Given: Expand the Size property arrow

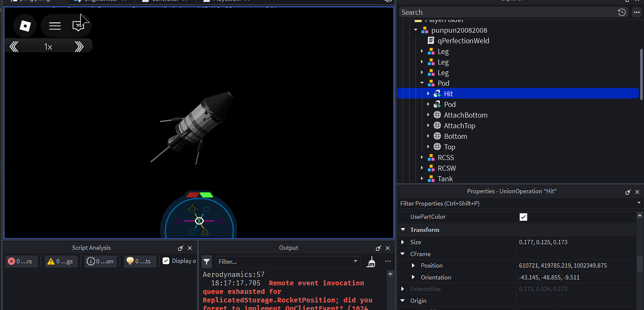Looking at the screenshot, I should [403, 242].
